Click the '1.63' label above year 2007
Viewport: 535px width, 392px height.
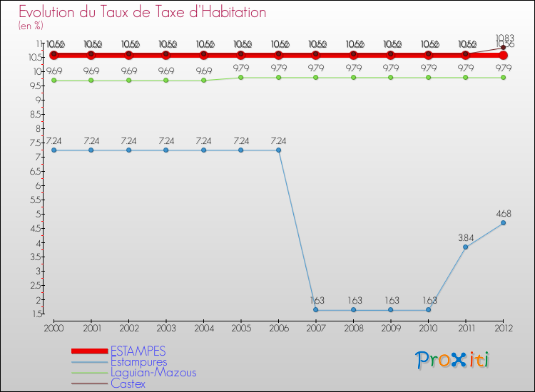pos(317,301)
